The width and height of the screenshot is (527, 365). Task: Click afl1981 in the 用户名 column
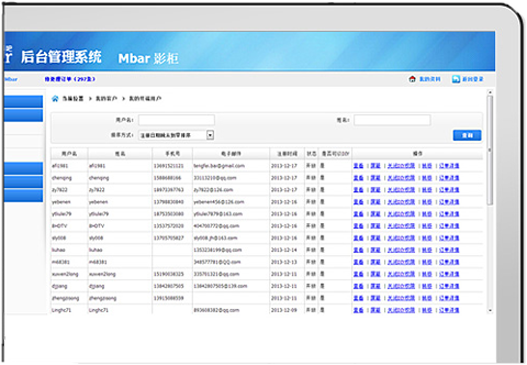pyautogui.click(x=60, y=166)
